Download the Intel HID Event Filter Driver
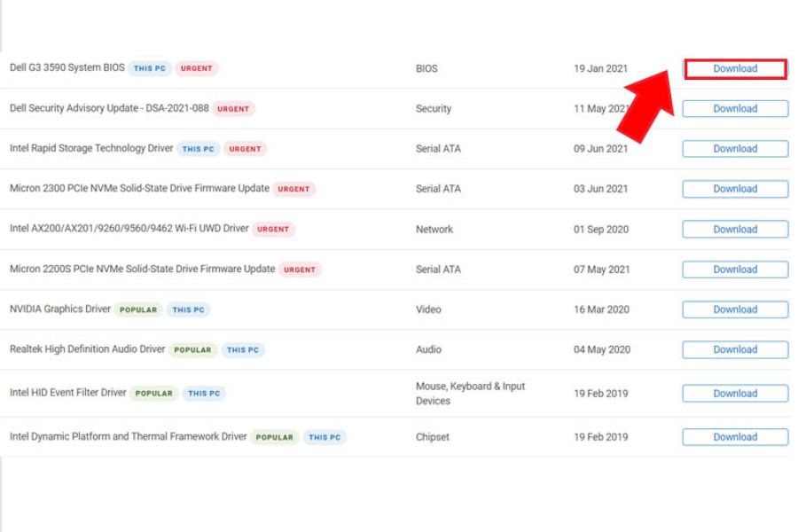The height and width of the screenshot is (532, 798). coord(735,394)
